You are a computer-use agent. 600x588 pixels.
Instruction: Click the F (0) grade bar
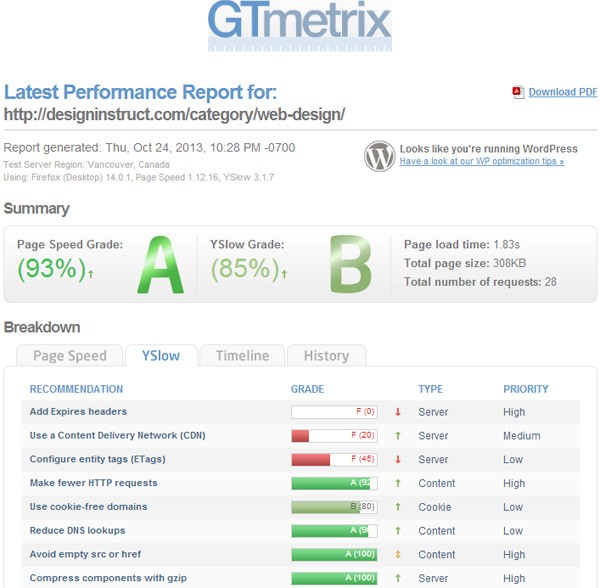click(x=334, y=412)
